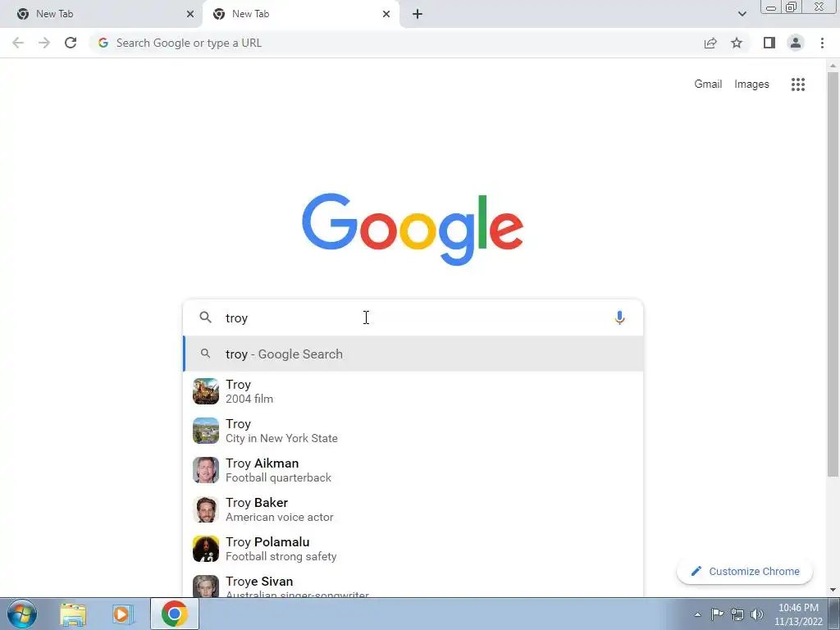Viewport: 840px width, 630px height.
Task: Open a new tab with plus button
Action: pyautogui.click(x=418, y=14)
